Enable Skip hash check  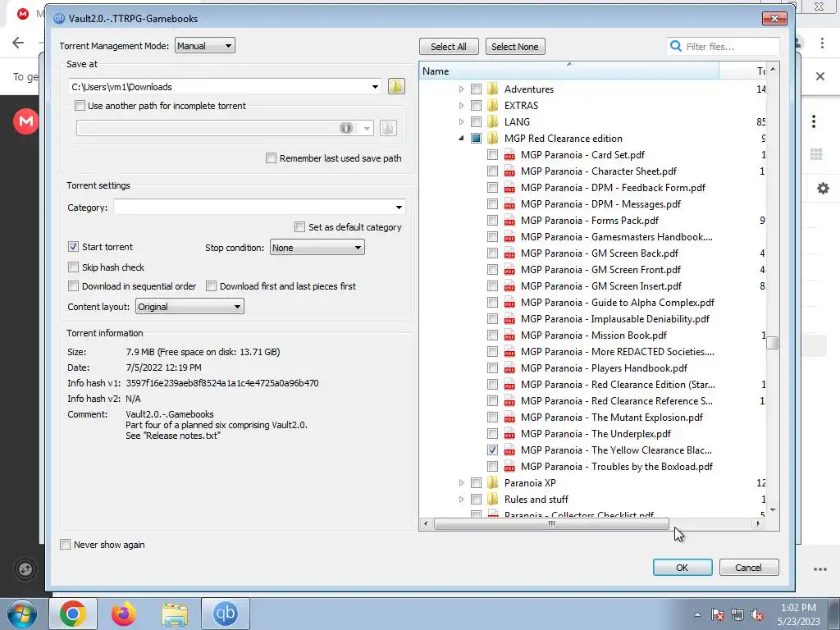tap(73, 267)
